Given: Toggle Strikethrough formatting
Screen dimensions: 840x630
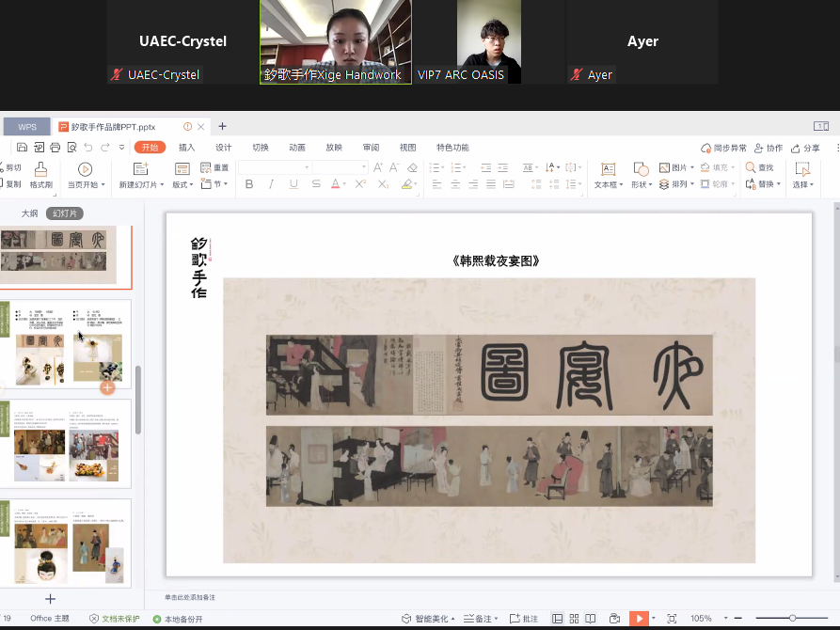Looking at the screenshot, I should click(316, 184).
